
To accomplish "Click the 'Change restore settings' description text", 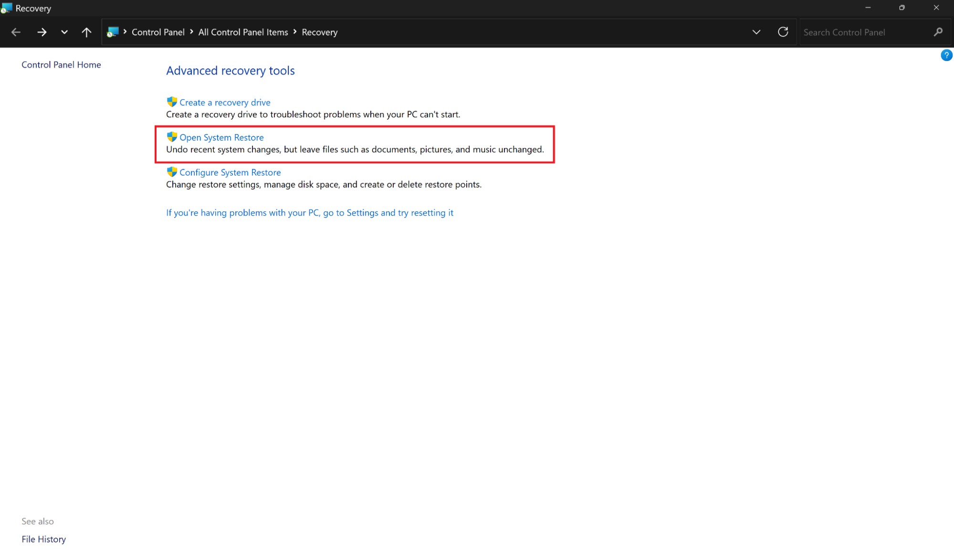I will (324, 185).
